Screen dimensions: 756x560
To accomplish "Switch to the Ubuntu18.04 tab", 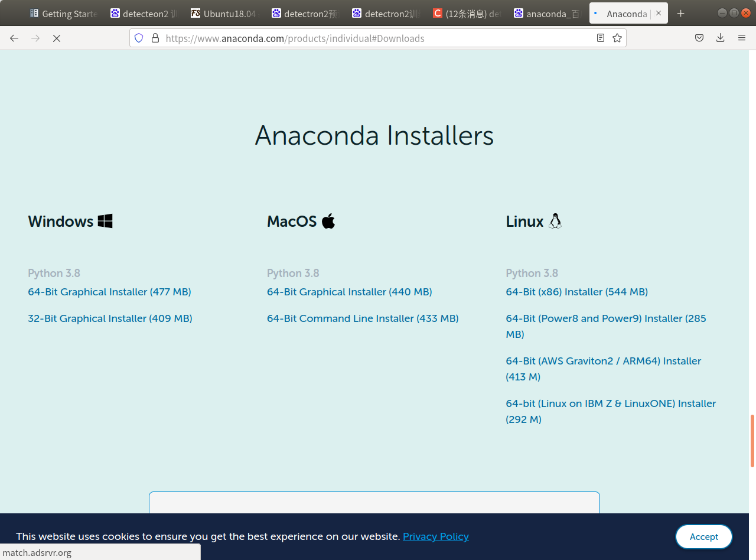I will point(226,13).
